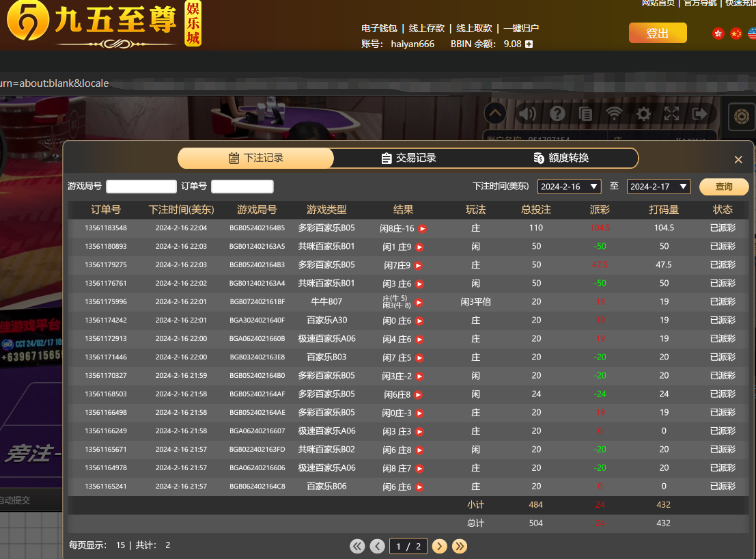Switch to 交易记录 tab
Screen dimensions: 756x559
(409, 158)
